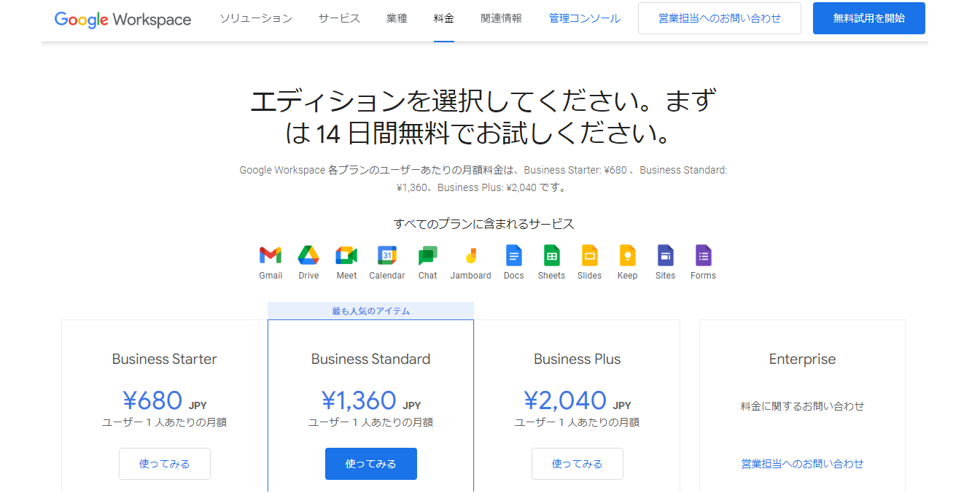980x493 pixels.
Task: Click the Google Sheets icon
Action: click(x=551, y=255)
